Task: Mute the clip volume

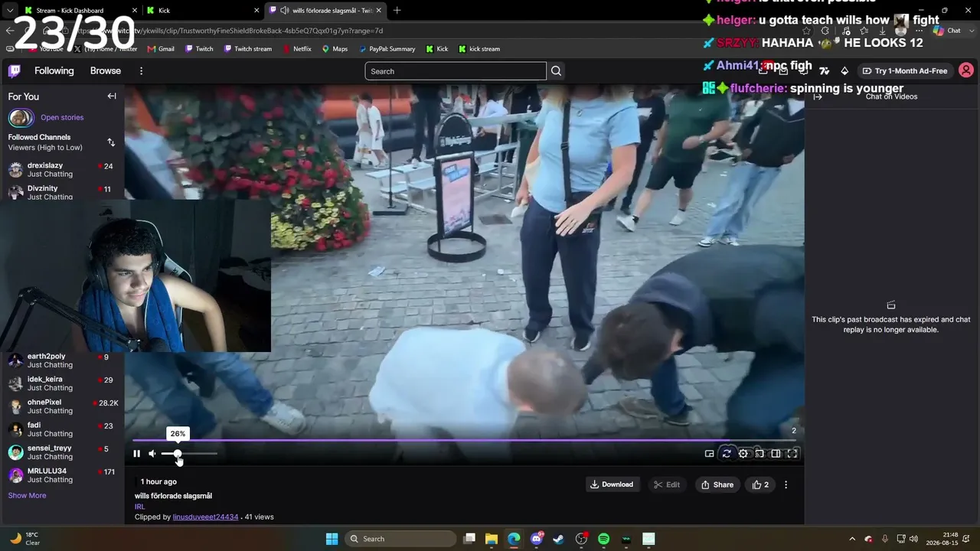Action: click(152, 454)
